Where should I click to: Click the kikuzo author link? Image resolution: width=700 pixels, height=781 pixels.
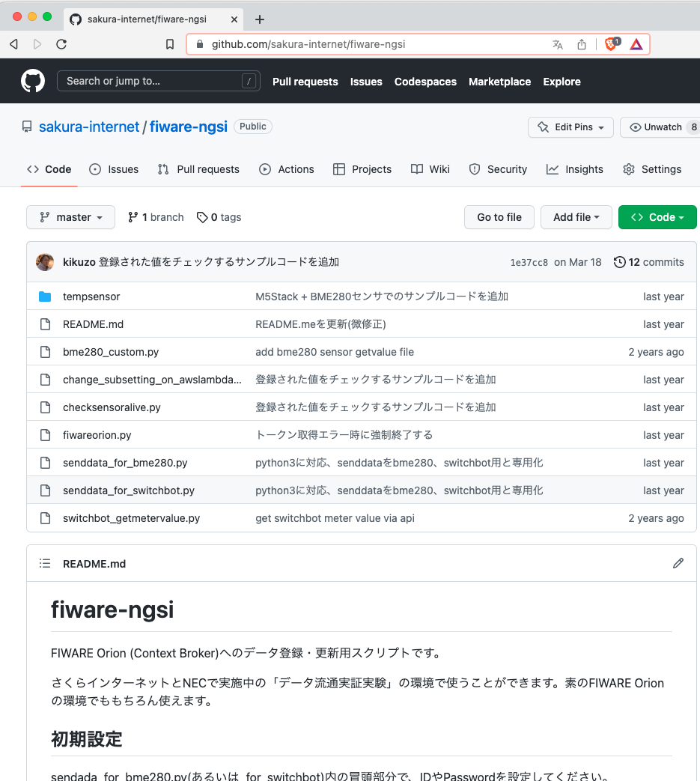tap(79, 262)
